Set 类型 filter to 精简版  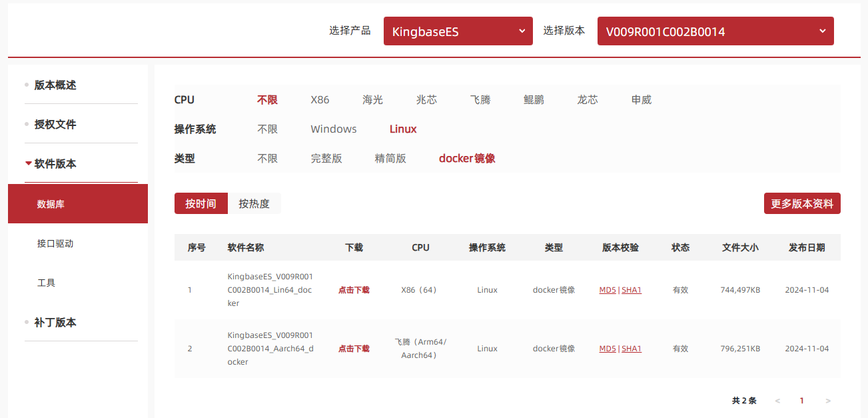point(390,159)
